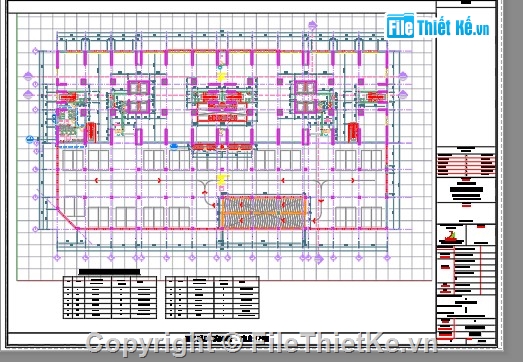Select the orange hatched ramp in the floor plan

(264, 213)
